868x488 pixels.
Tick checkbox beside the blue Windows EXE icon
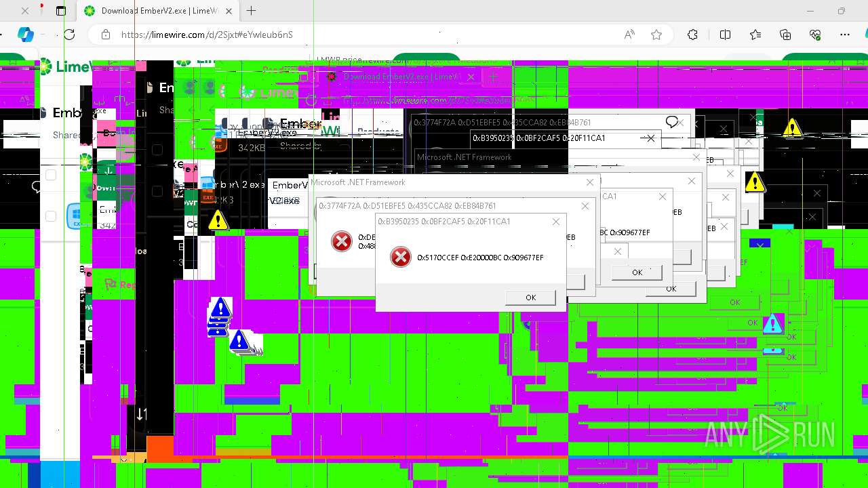coord(50,216)
